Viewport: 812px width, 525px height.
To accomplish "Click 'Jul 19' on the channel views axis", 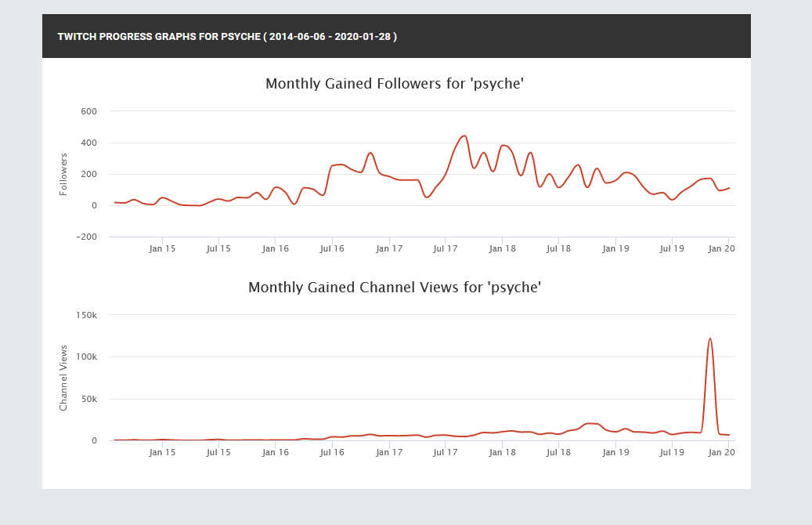I will 672,452.
